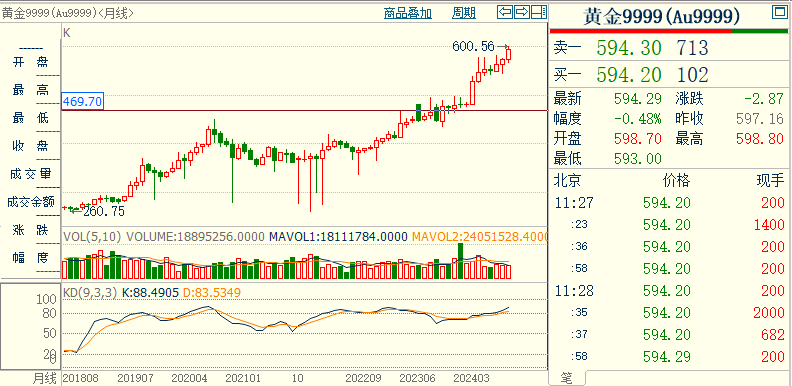This screenshot has height=386, width=792.
Task: Click the left arrow navigation icon
Action: click(505, 11)
